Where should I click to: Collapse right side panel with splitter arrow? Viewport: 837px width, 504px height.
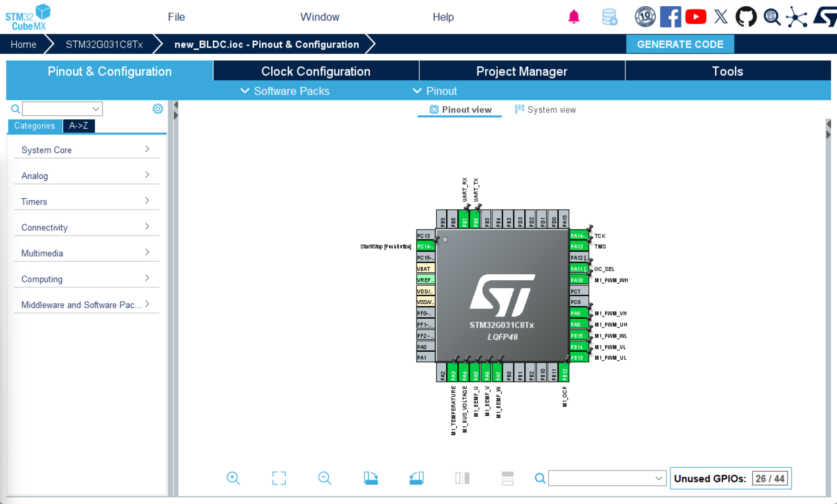tap(828, 134)
